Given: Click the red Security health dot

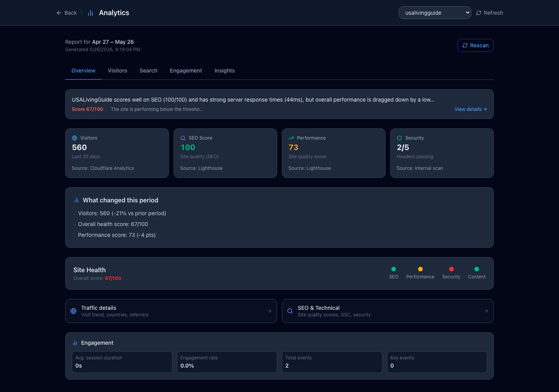Looking at the screenshot, I should point(451,269).
